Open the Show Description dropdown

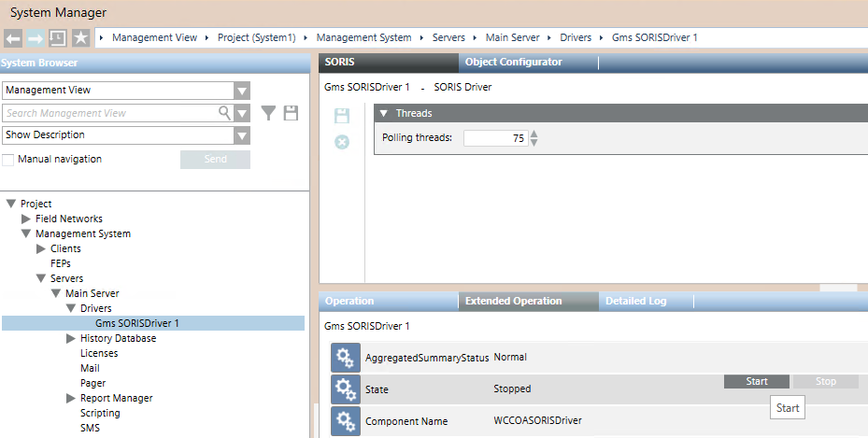coord(242,135)
